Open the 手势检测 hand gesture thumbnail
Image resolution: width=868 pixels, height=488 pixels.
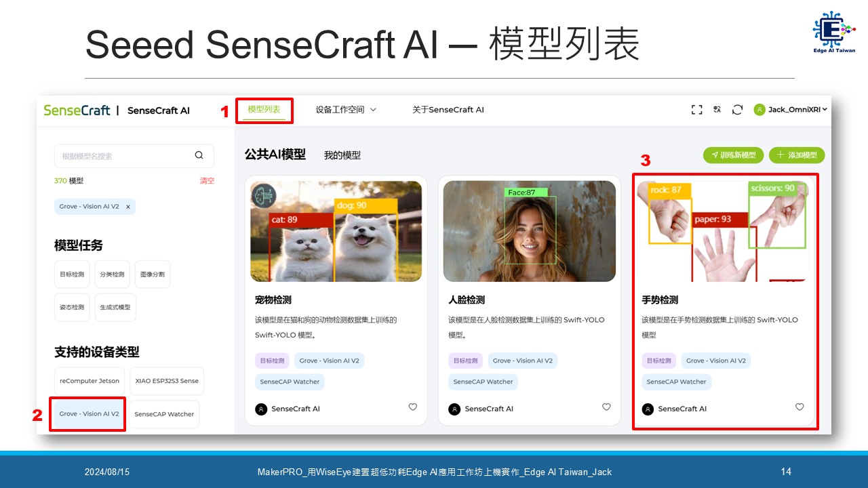pyautogui.click(x=723, y=231)
